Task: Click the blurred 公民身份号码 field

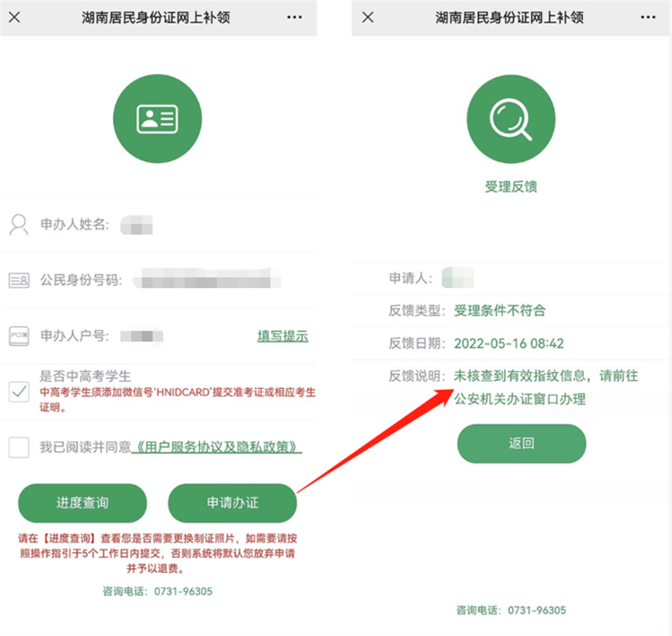Action: click(207, 279)
